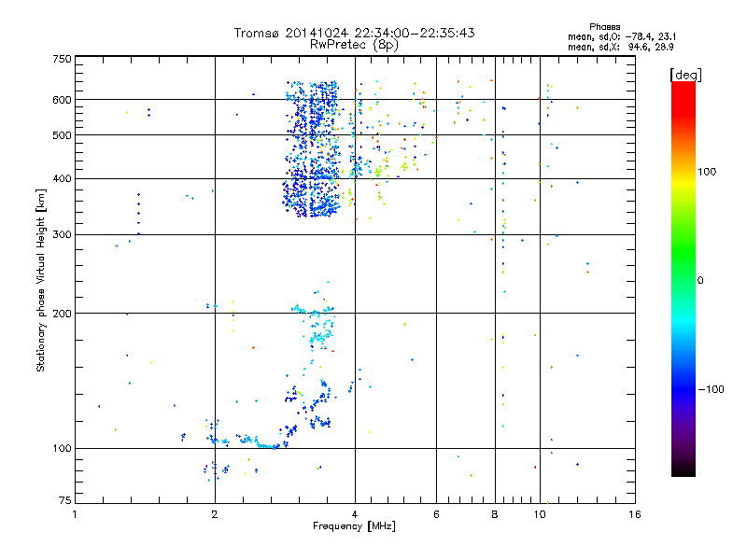
Task: Click the "Phases" heading
Action: point(604,27)
